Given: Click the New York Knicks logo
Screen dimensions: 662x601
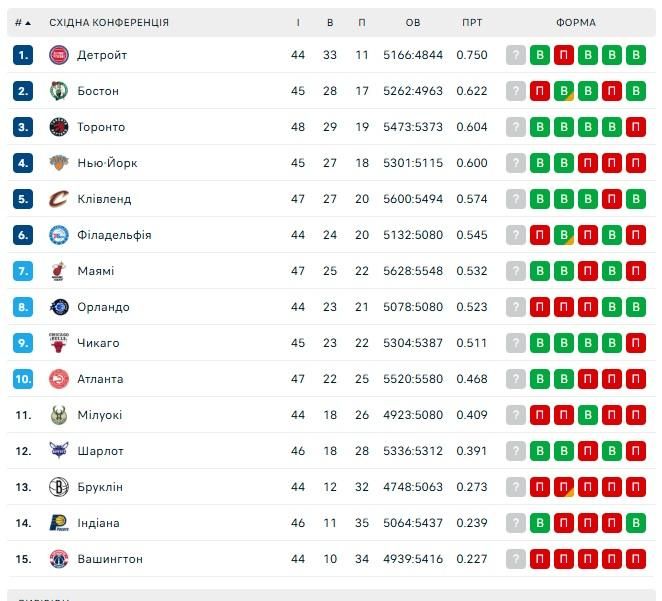Looking at the screenshot, I should [58, 163].
